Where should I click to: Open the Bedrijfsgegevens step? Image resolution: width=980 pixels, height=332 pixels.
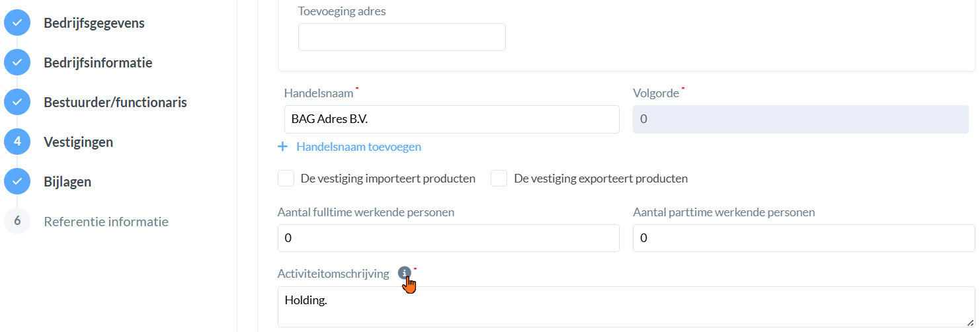(x=94, y=23)
